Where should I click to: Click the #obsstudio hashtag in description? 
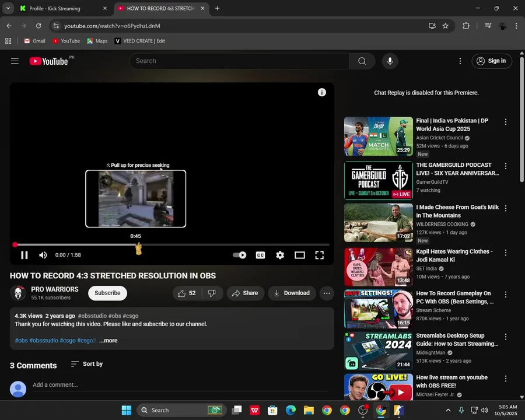(44, 341)
